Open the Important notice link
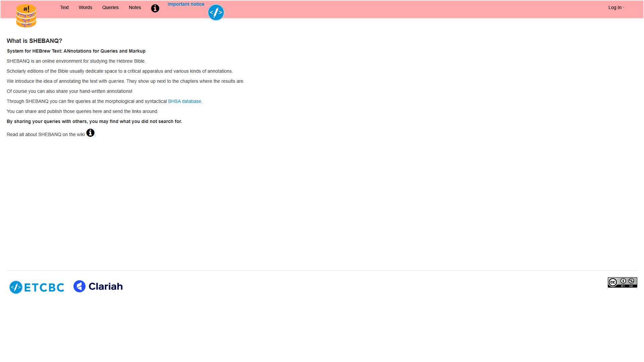Image resolution: width=644 pixels, height=362 pixels. (186, 4)
